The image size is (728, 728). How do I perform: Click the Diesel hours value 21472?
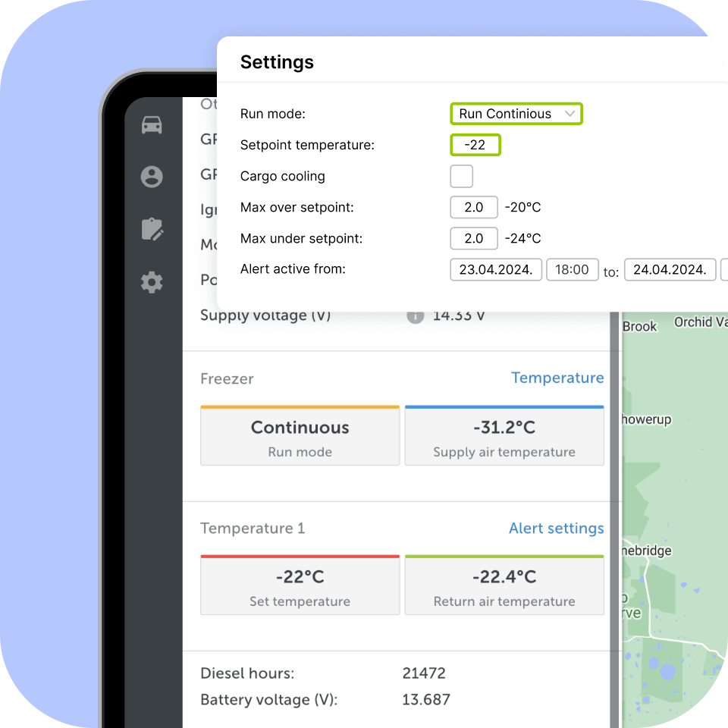click(424, 673)
